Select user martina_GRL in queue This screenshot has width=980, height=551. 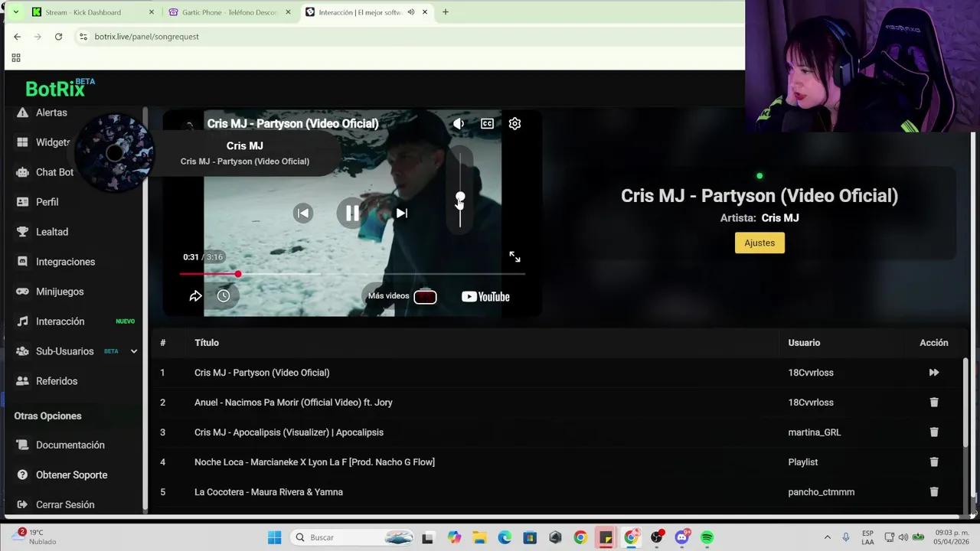click(x=815, y=432)
